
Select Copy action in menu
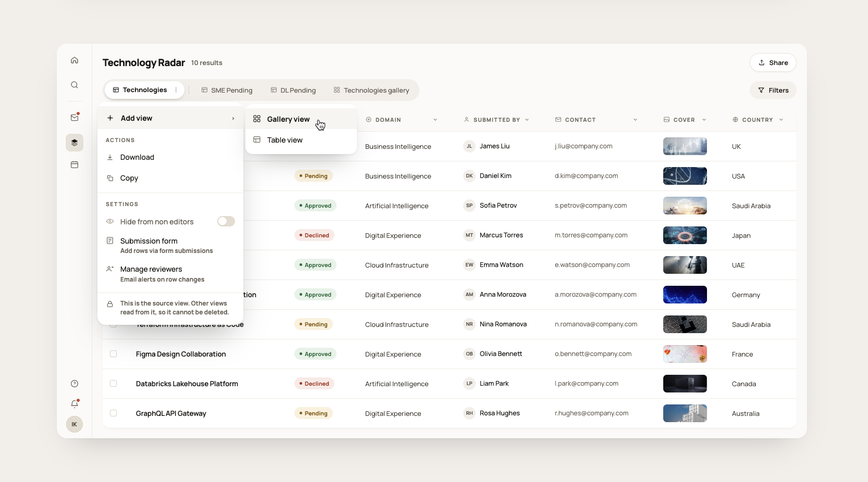point(170,178)
